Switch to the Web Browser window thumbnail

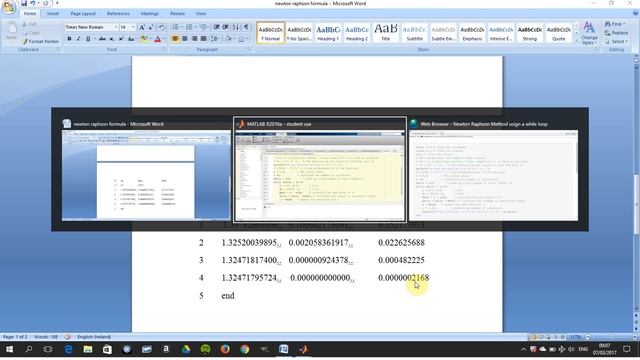click(493, 170)
